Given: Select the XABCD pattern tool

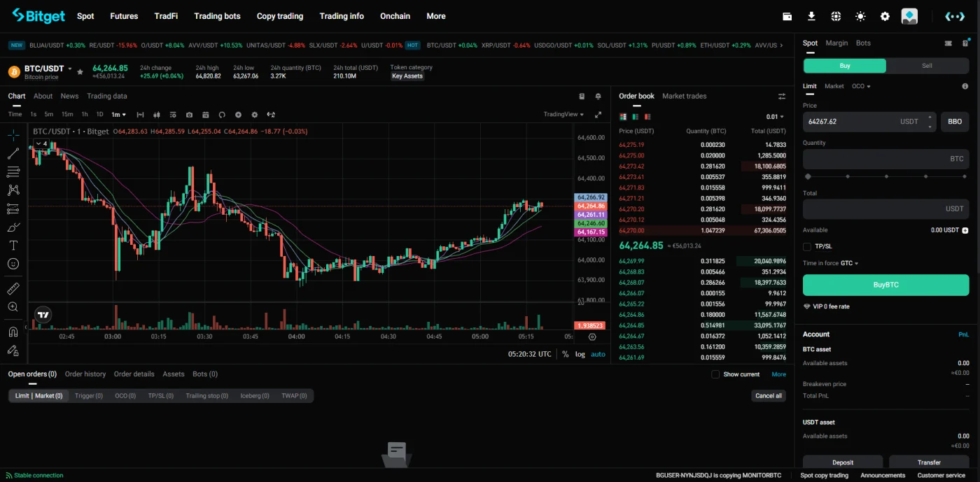Looking at the screenshot, I should coord(13,190).
